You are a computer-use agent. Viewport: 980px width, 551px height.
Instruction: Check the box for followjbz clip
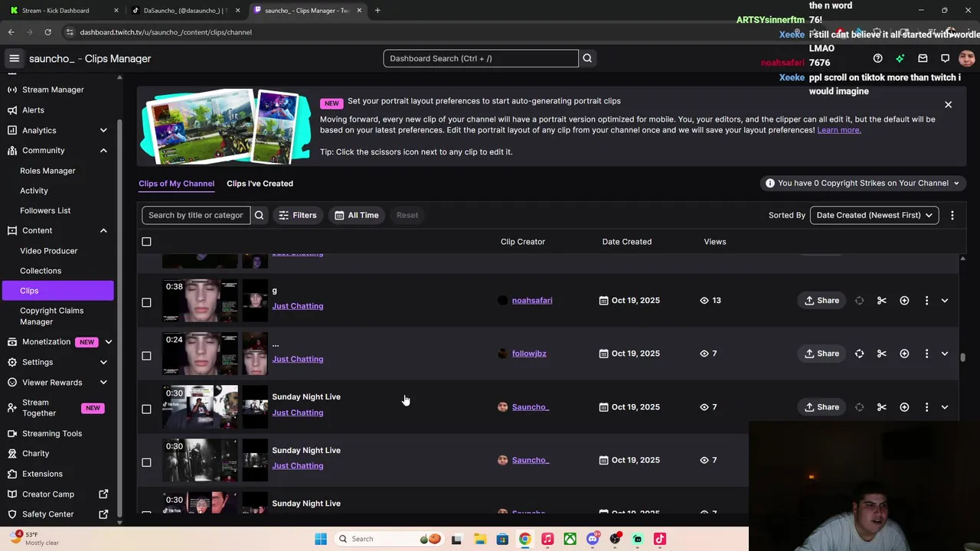coord(146,356)
